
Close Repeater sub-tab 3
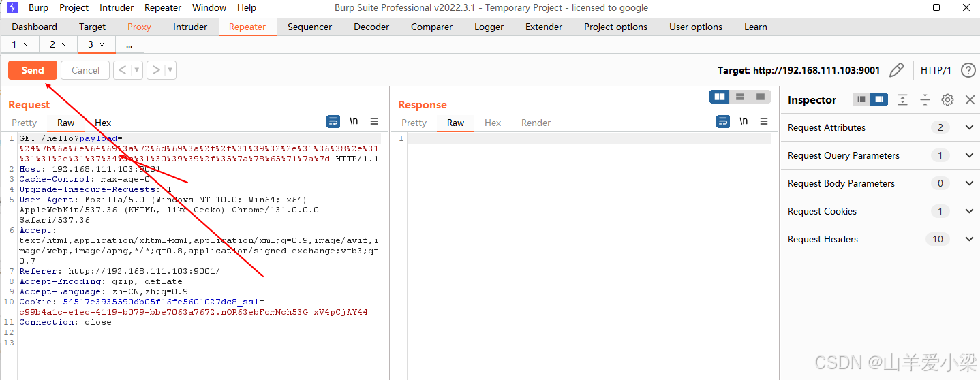[102, 44]
